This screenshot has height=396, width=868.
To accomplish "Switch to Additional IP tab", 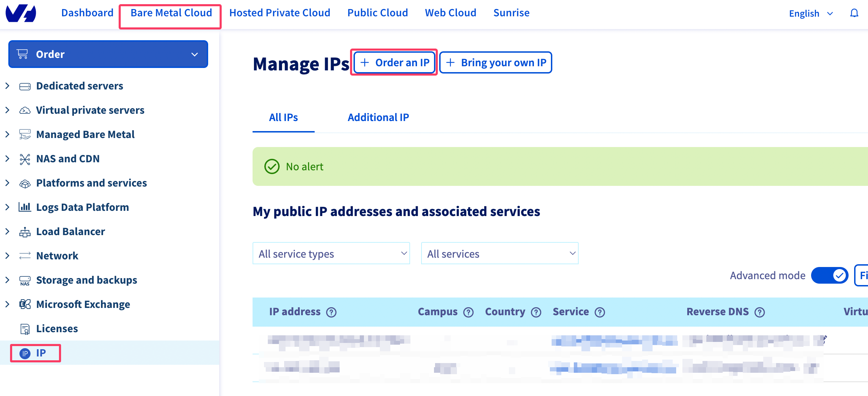I will (378, 118).
